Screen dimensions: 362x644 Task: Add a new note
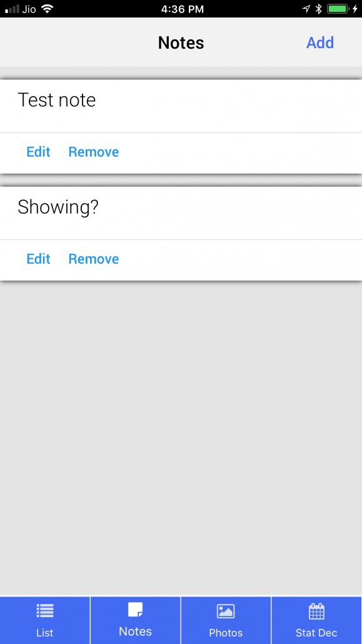[320, 43]
